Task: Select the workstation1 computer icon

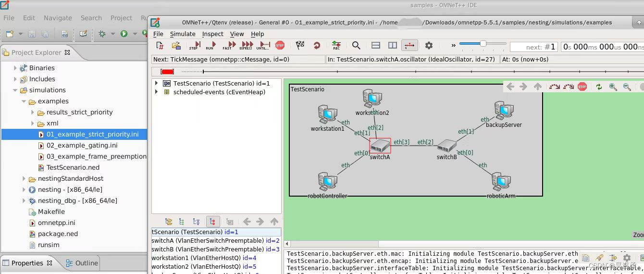Action: [x=328, y=115]
